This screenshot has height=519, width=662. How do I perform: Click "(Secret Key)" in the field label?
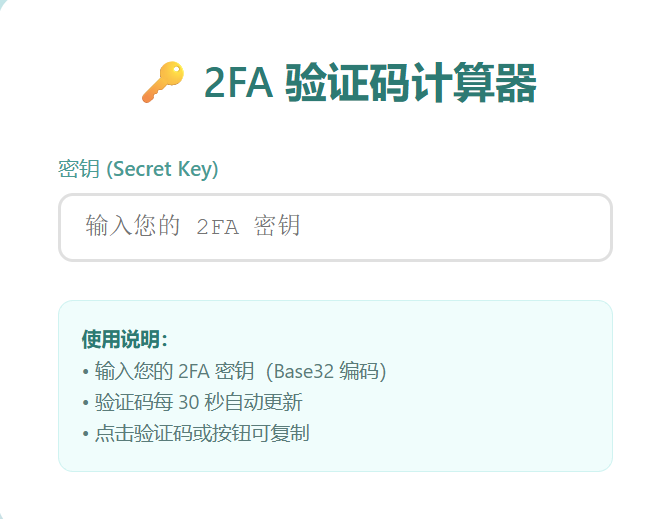tap(162, 169)
